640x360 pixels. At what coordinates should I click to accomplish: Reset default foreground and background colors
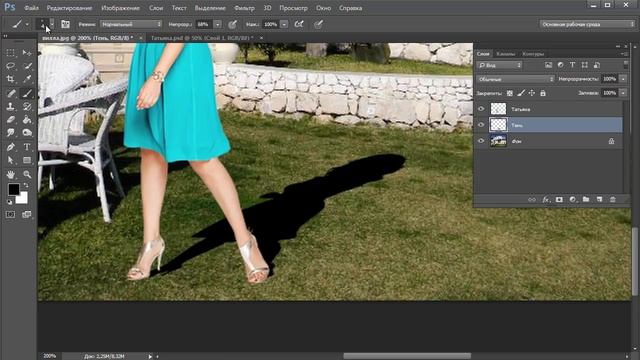pyautogui.click(x=9, y=202)
